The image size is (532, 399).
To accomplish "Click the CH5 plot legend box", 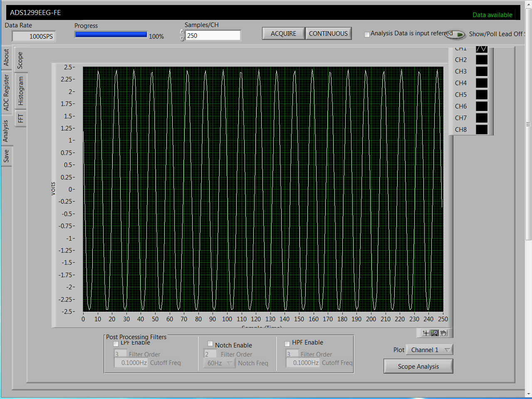I will pyautogui.click(x=481, y=95).
